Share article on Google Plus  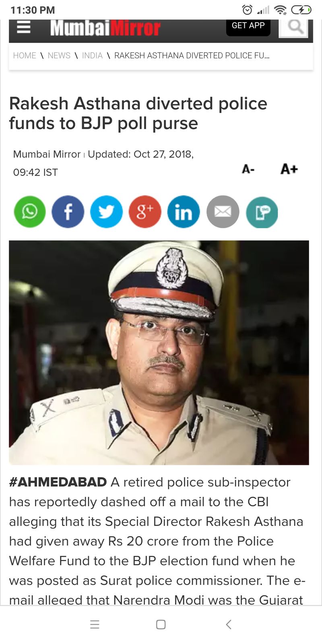(x=145, y=212)
